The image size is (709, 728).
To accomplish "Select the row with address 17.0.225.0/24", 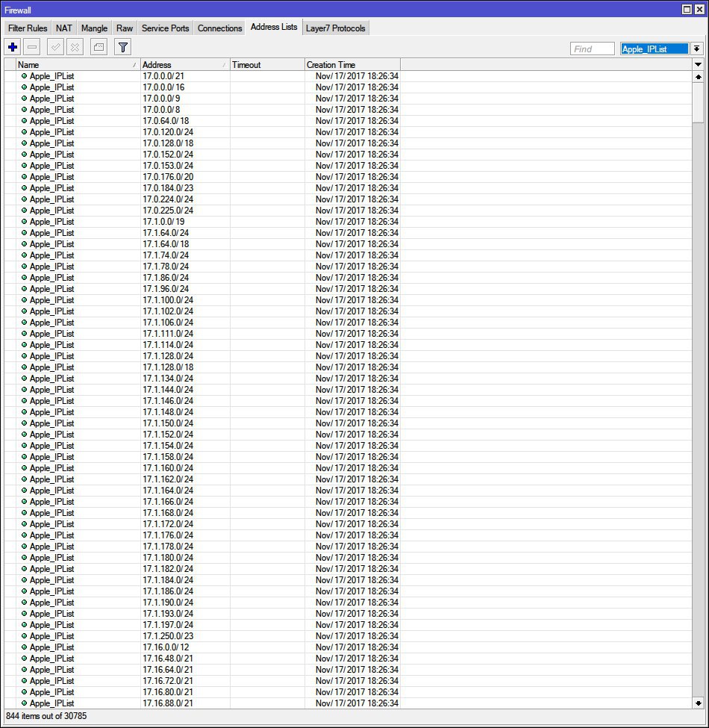I will [348, 211].
